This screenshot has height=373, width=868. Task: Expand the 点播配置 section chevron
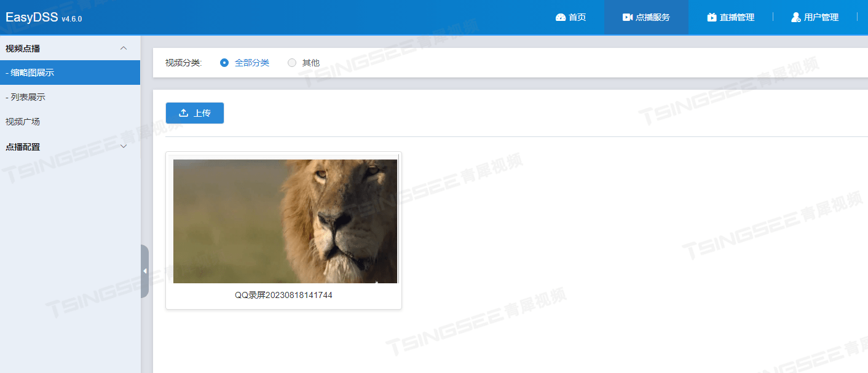click(124, 147)
